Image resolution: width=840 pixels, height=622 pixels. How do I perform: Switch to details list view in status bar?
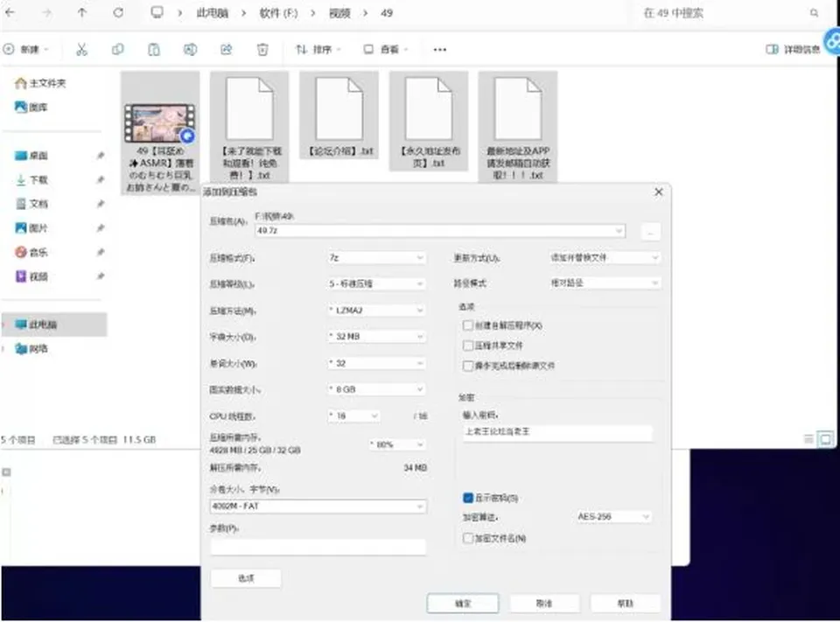pos(808,439)
